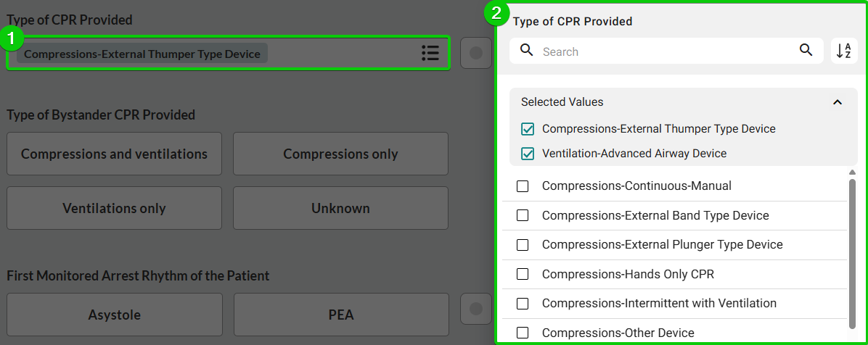Collapse the Selected Values section
868x345 pixels.
pos(838,102)
